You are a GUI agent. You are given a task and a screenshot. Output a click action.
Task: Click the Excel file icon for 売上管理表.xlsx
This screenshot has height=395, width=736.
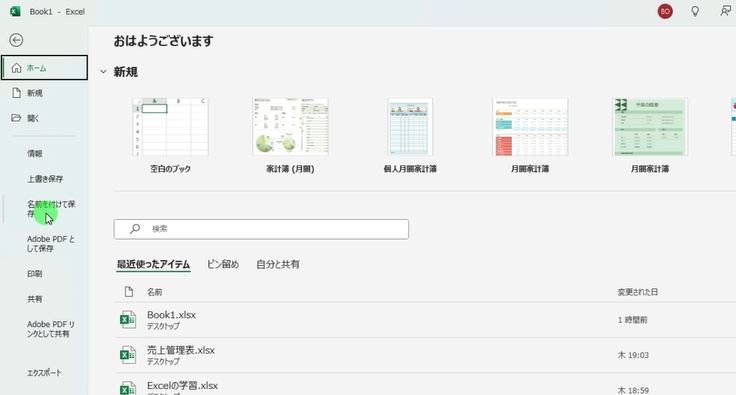click(x=128, y=355)
